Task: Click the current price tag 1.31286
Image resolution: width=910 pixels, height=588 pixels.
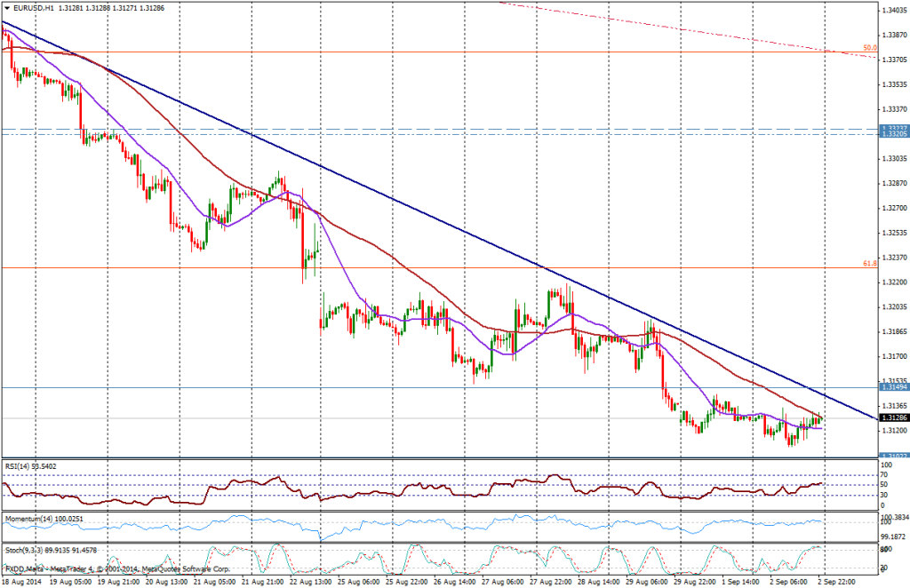Action: pos(892,417)
